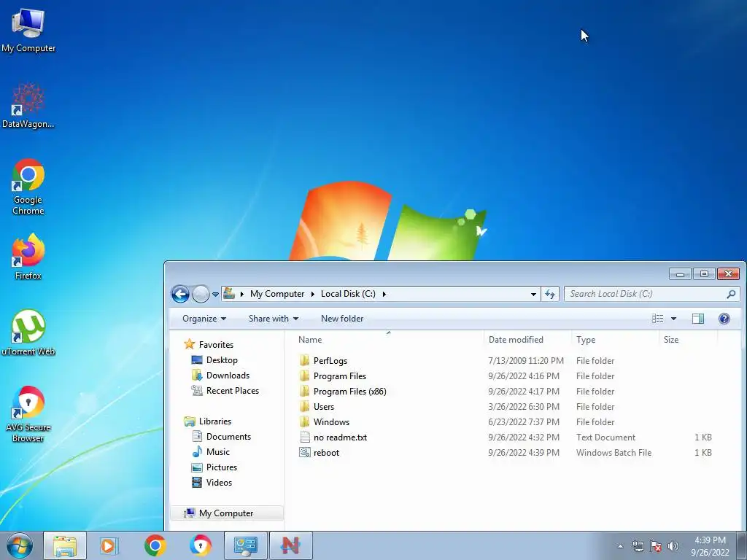This screenshot has height=560, width=747.
Task: Open the Windows Start menu
Action: pos(20,545)
